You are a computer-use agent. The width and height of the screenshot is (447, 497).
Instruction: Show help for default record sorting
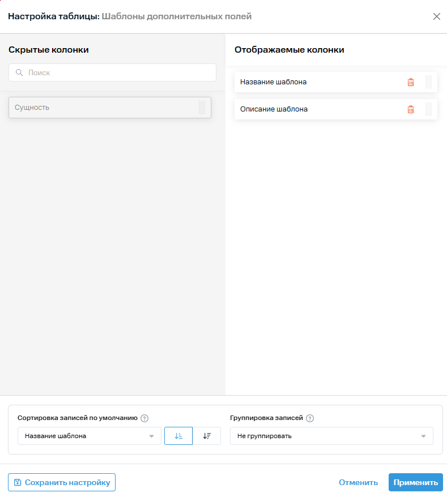pos(144,418)
